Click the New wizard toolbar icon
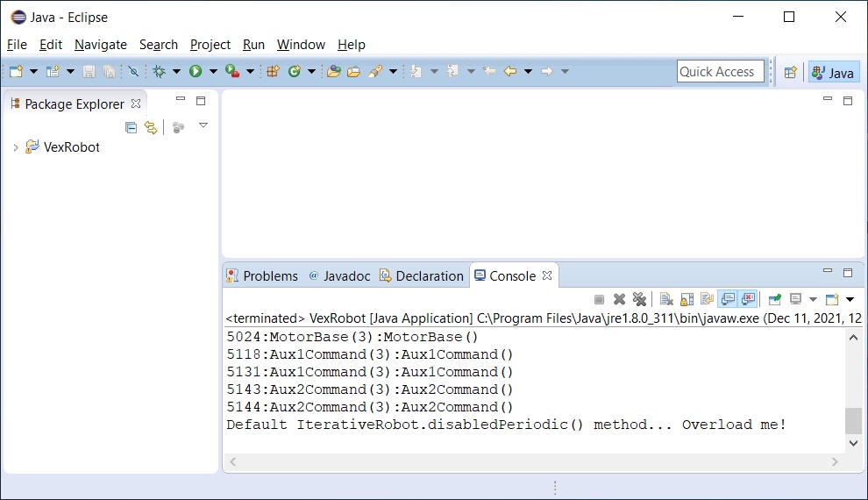The image size is (868, 500). pyautogui.click(x=17, y=71)
